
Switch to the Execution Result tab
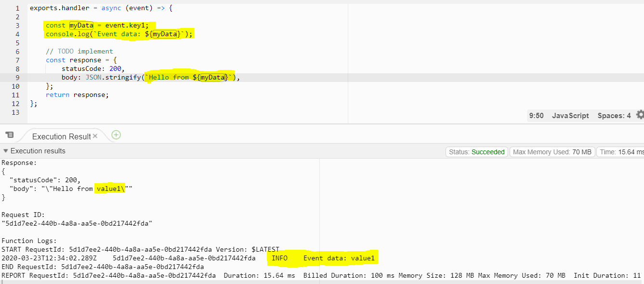61,136
